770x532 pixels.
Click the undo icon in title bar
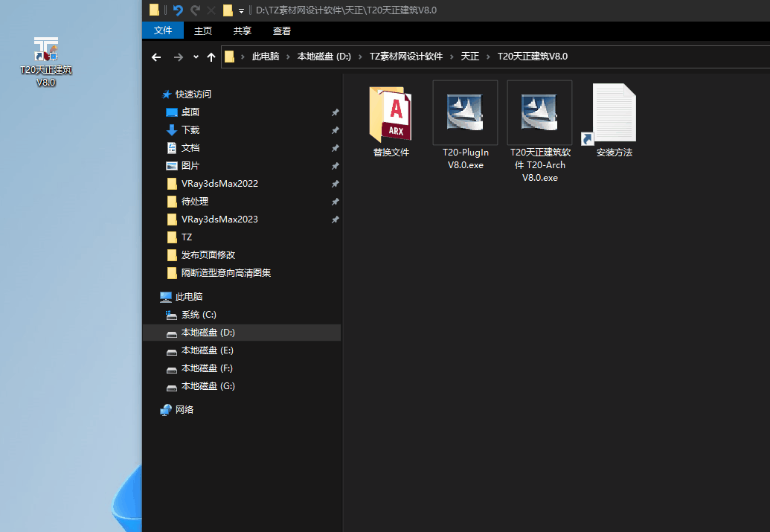178,10
